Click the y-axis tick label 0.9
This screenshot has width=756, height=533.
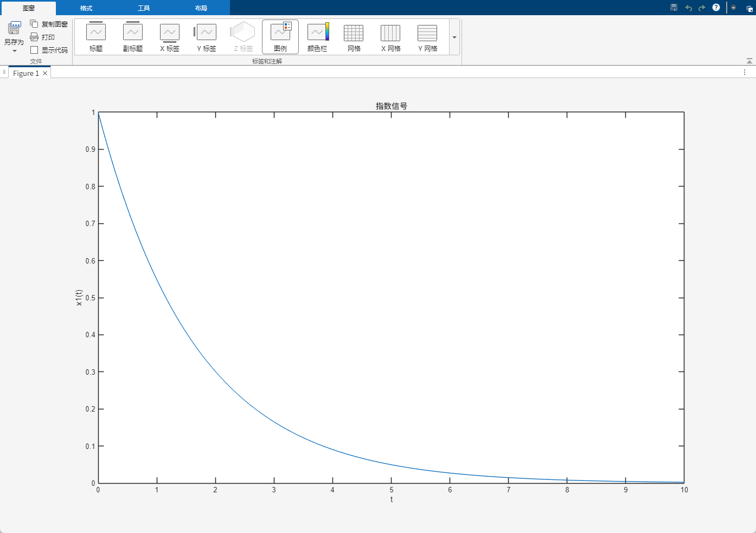tap(90, 149)
